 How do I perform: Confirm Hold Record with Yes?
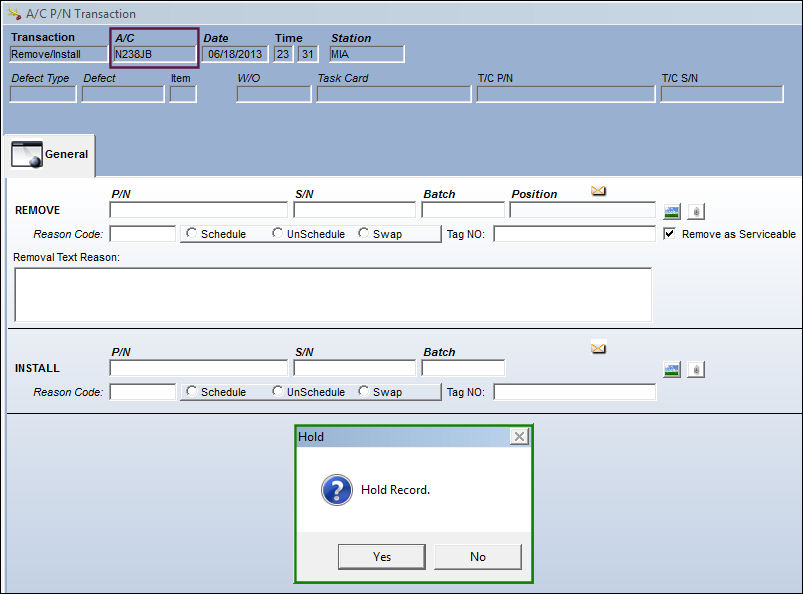tap(382, 557)
